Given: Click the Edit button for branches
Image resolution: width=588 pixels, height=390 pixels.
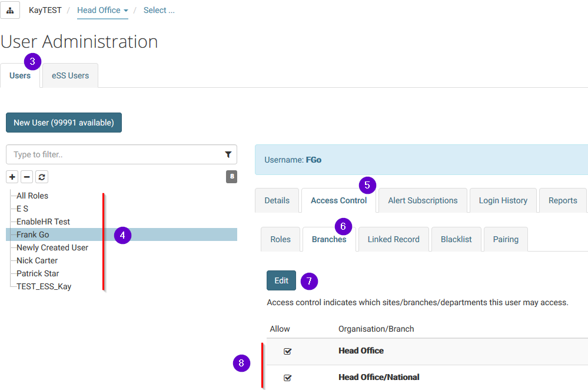Looking at the screenshot, I should tap(281, 280).
